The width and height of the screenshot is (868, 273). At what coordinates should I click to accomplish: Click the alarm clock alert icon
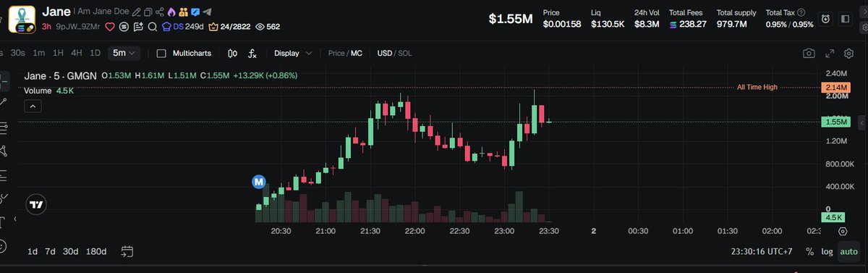(826, 19)
